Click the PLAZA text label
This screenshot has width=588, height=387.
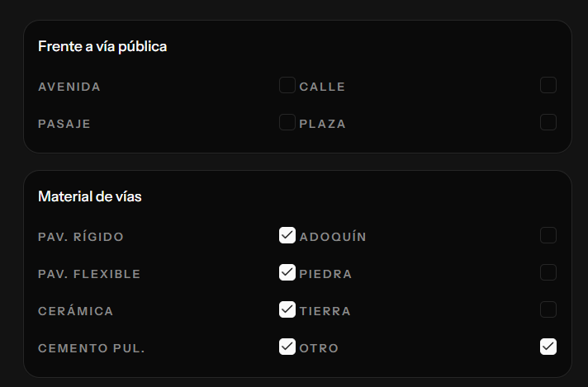(x=322, y=124)
